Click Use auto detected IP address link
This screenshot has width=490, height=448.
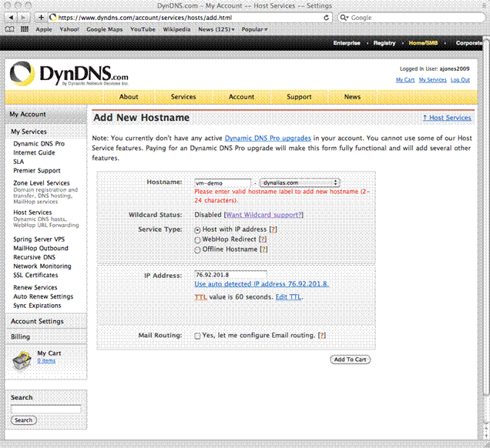tap(261, 284)
